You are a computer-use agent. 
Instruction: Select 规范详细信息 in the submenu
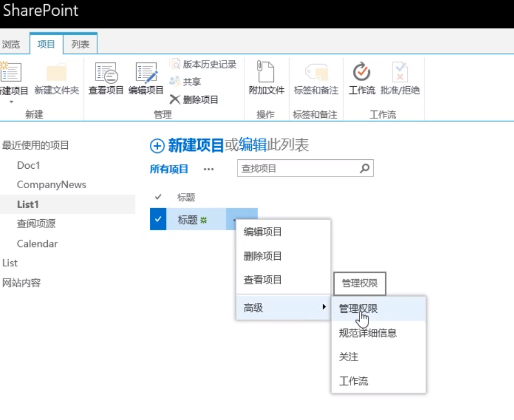(x=378, y=333)
